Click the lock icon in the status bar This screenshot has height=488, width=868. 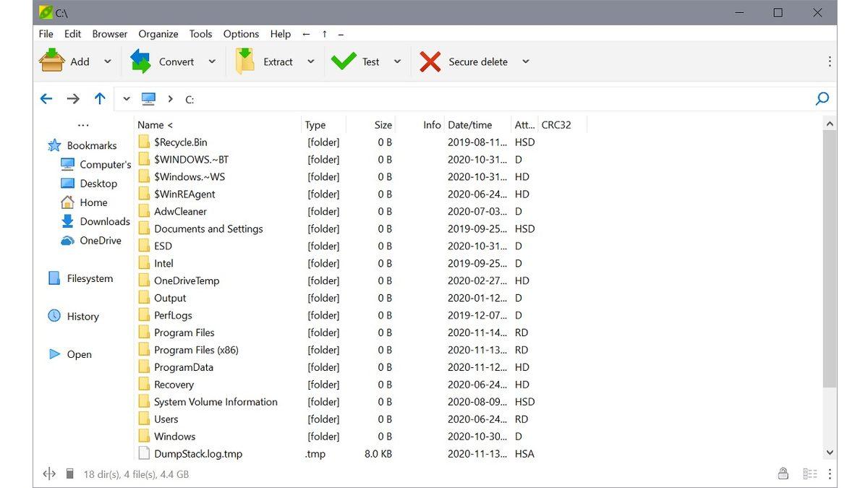pyautogui.click(x=783, y=474)
